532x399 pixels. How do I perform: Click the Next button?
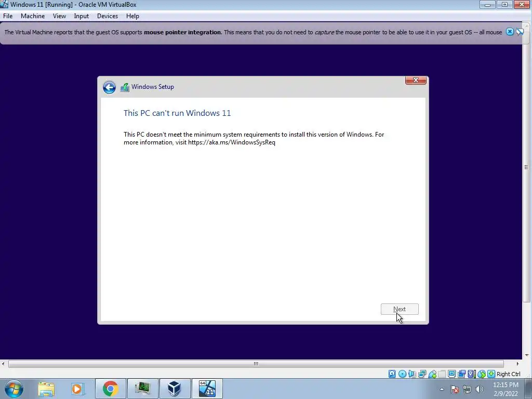[x=400, y=309]
